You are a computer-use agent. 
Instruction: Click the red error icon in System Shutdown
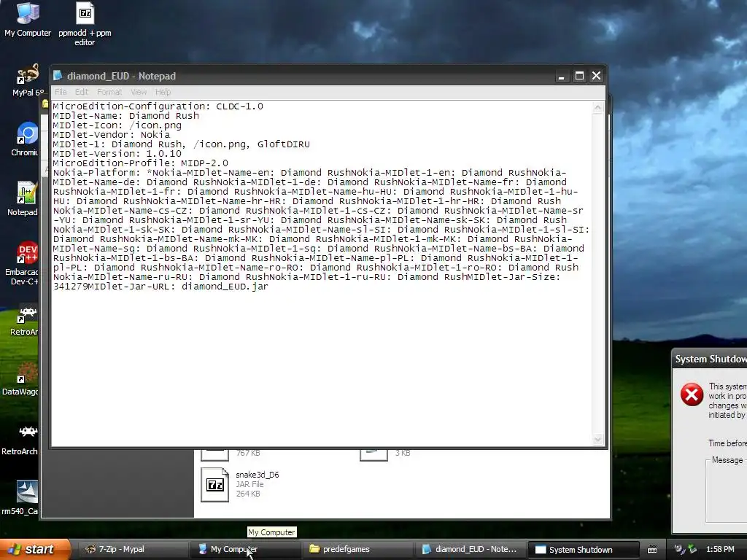692,394
